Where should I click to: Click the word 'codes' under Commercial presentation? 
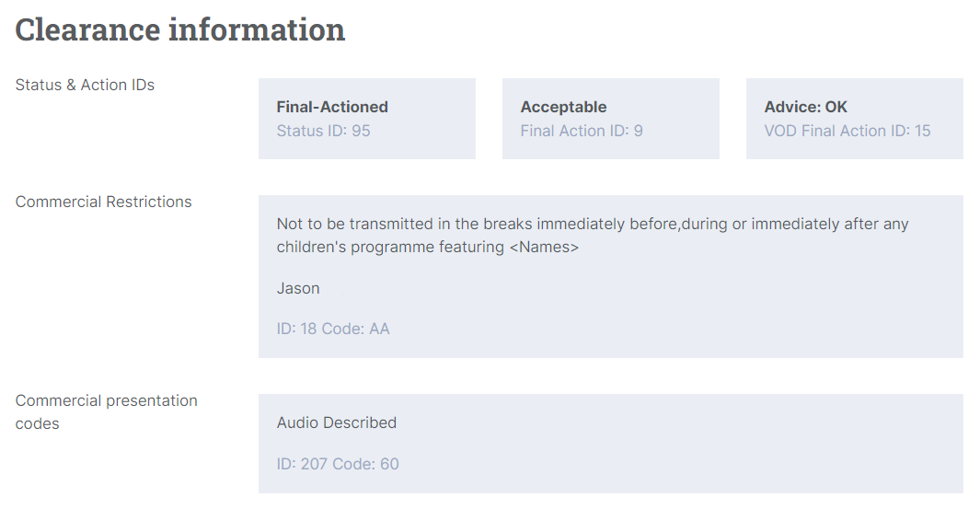(37, 423)
